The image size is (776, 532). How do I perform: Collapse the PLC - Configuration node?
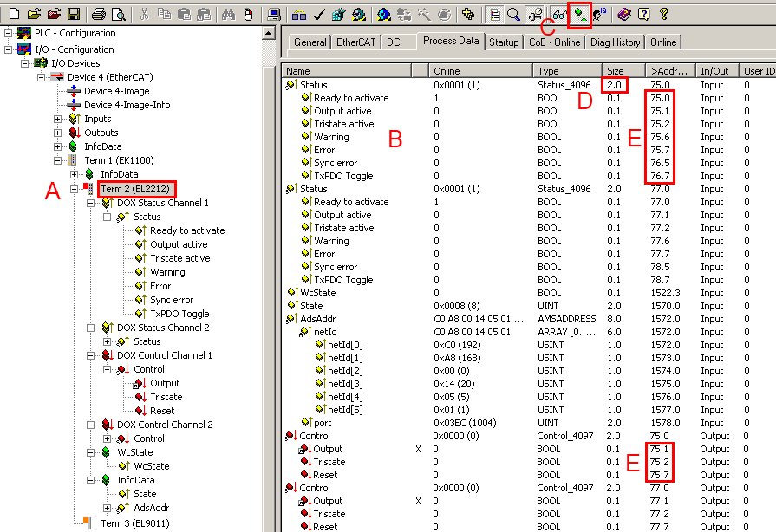pyautogui.click(x=9, y=34)
